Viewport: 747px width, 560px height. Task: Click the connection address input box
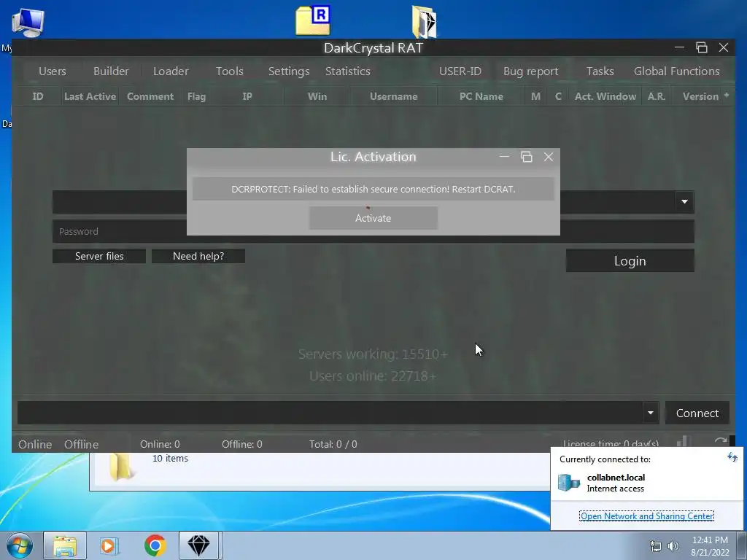tap(330, 413)
